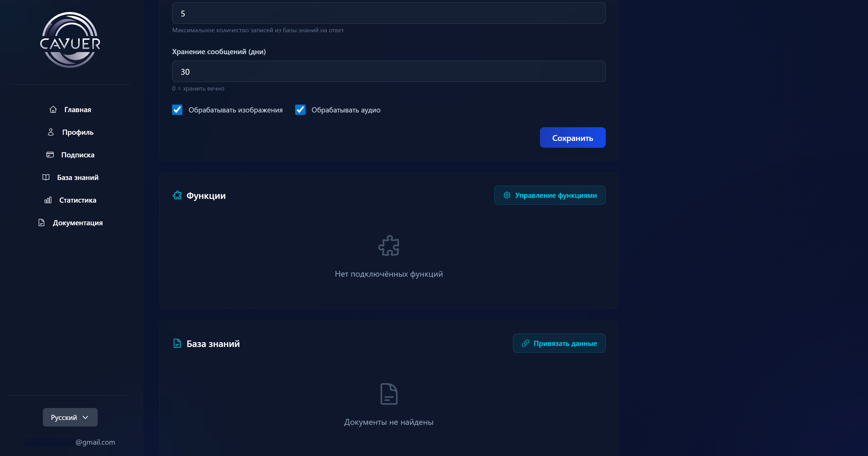Click the chevron arrow in language selector
The width and height of the screenshot is (868, 456).
point(86,417)
